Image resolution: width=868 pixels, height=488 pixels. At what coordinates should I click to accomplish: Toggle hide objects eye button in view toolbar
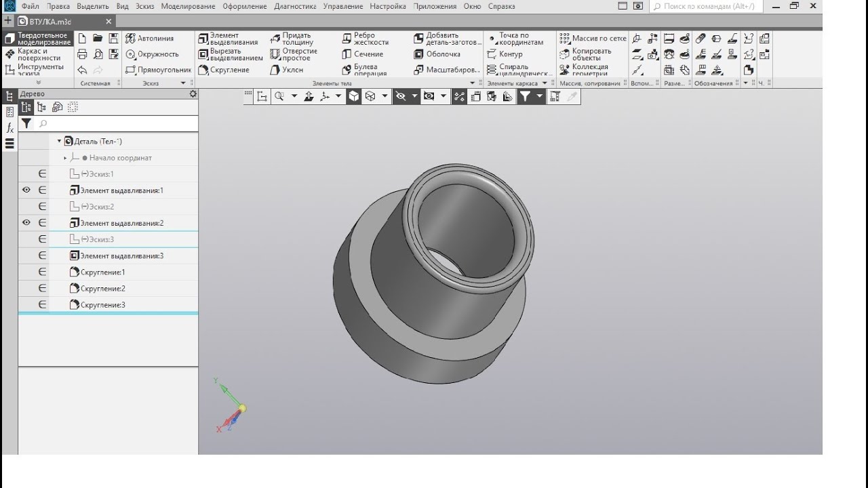401,96
